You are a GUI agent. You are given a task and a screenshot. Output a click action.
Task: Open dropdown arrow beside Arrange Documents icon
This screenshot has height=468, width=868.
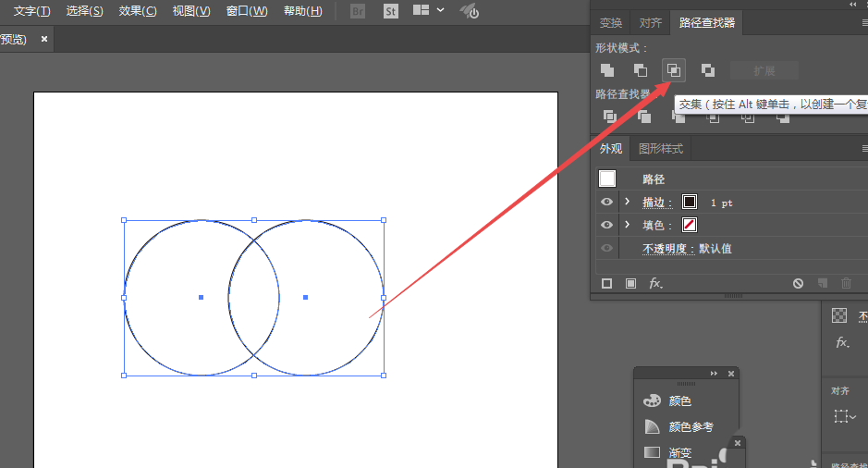(x=441, y=10)
